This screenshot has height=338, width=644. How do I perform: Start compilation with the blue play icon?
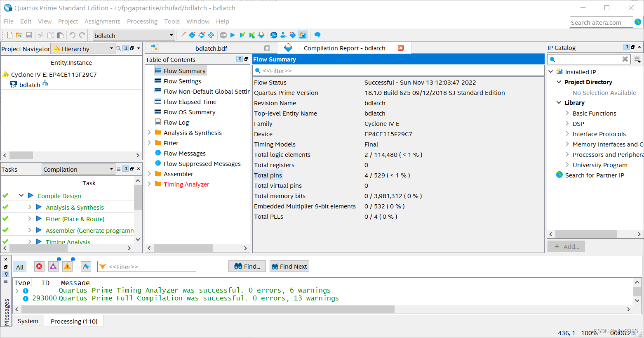tap(233, 35)
